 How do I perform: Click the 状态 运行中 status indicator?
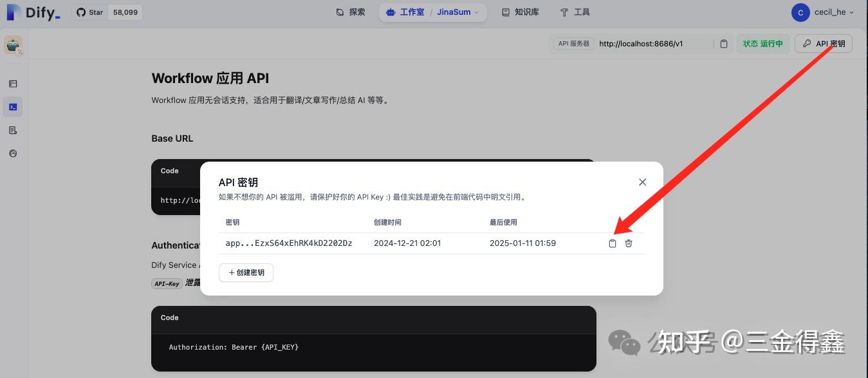point(762,43)
